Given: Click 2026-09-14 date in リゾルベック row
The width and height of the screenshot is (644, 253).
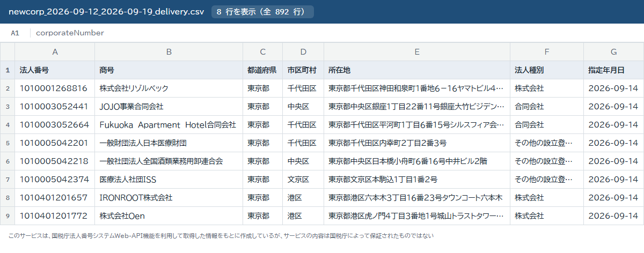Looking at the screenshot, I should tap(613, 88).
